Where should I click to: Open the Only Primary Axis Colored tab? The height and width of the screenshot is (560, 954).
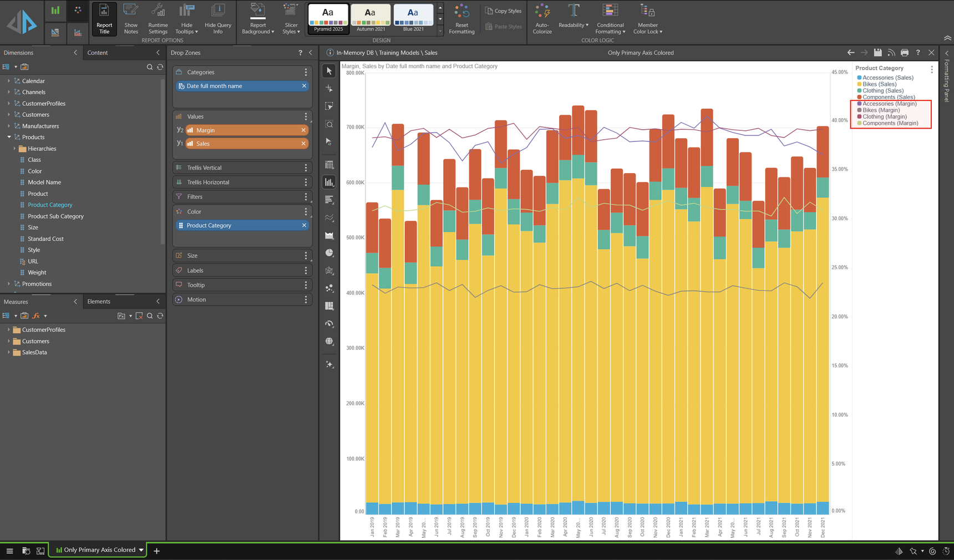tap(99, 550)
